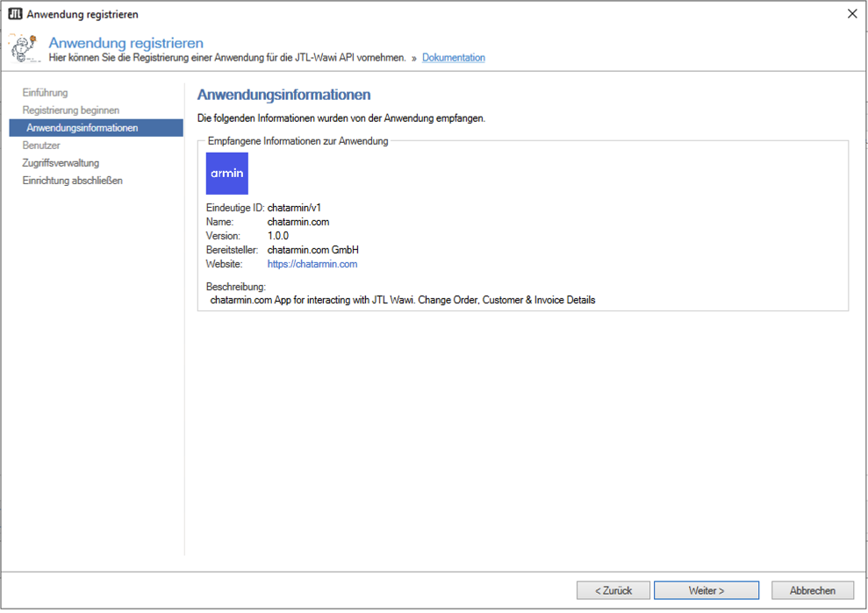The image size is (868, 613).
Task: Click the Name value chatarmin.com
Action: [298, 222]
